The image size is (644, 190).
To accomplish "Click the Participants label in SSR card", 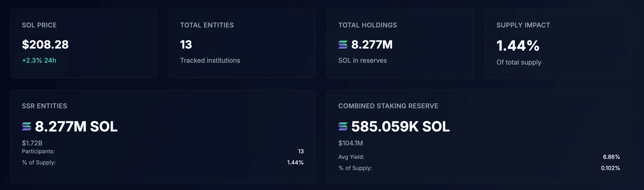I will pyautogui.click(x=38, y=151).
